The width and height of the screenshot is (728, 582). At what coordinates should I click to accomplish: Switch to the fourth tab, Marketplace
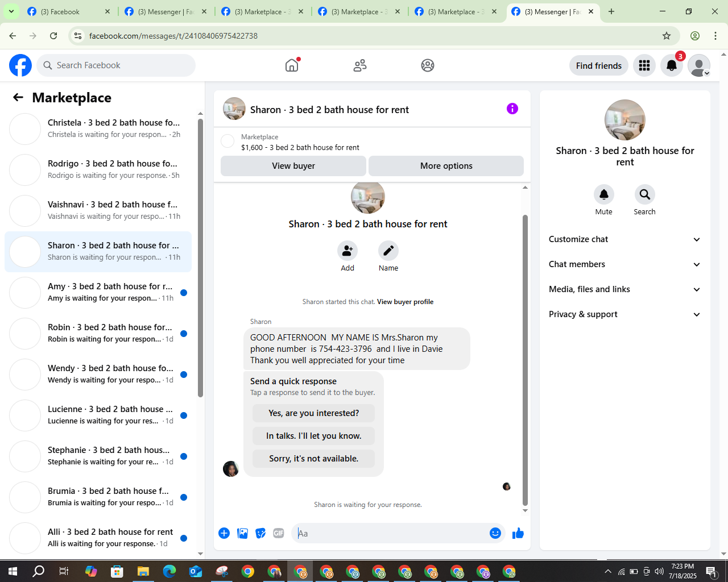(359, 11)
